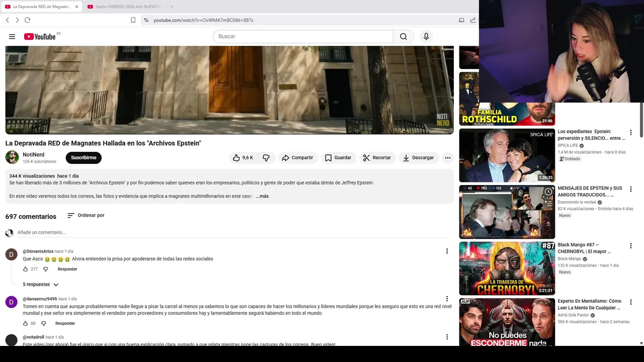Image resolution: width=644 pixels, height=362 pixels.
Task: Open Ordenar por sort dropdown
Action: pyautogui.click(x=86, y=215)
